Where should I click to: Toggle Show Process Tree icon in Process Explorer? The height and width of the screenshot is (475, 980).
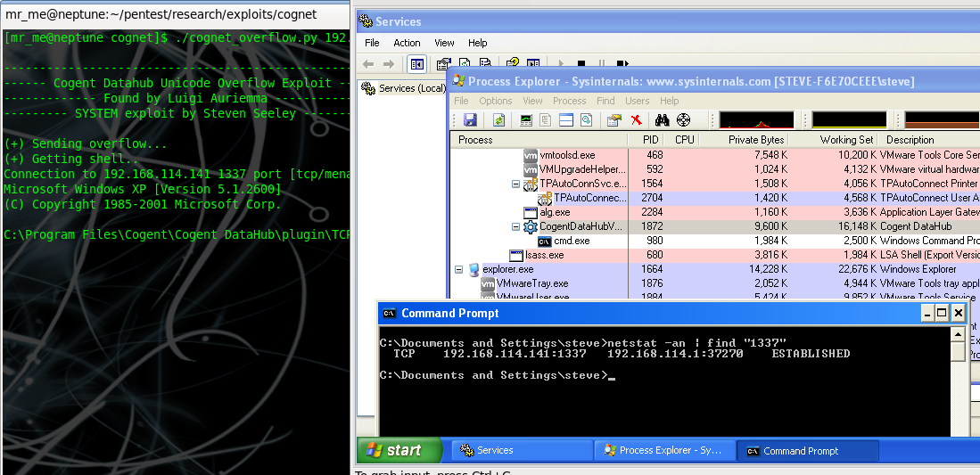[546, 120]
